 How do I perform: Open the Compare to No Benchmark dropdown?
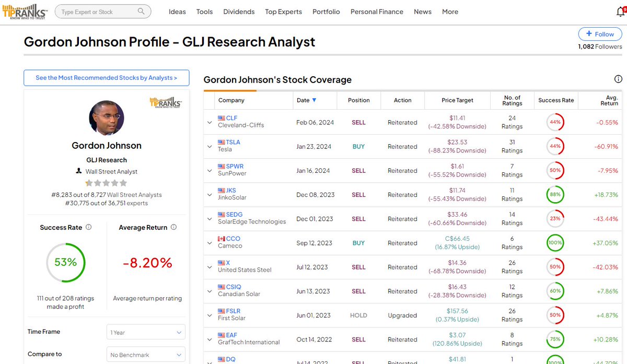pyautogui.click(x=146, y=355)
